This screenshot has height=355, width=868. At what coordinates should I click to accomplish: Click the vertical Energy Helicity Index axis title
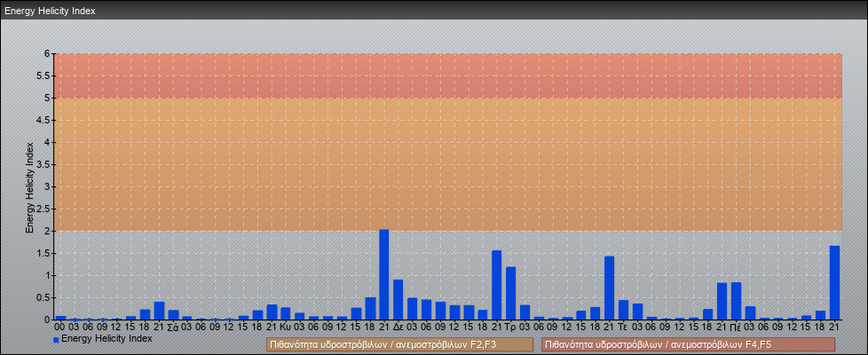click(x=30, y=187)
